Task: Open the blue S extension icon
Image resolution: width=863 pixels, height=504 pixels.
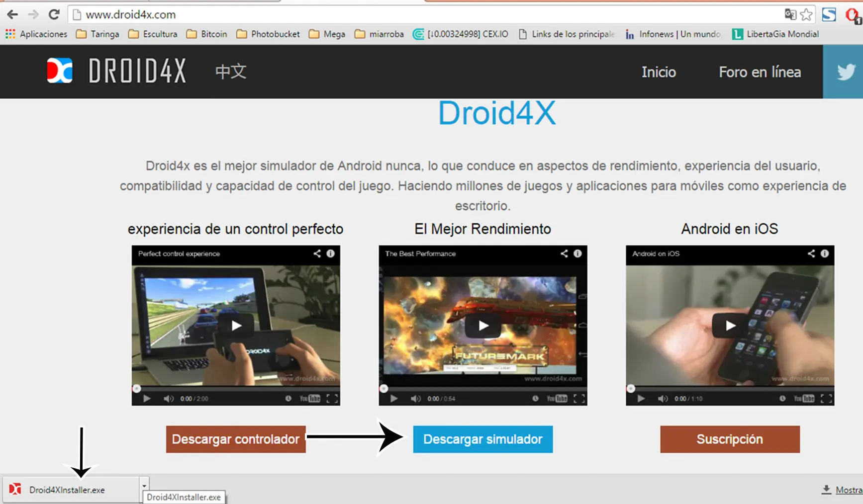Action: pyautogui.click(x=829, y=14)
